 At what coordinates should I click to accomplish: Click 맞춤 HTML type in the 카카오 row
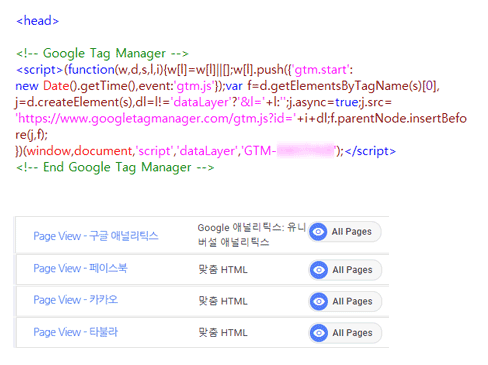(223, 301)
